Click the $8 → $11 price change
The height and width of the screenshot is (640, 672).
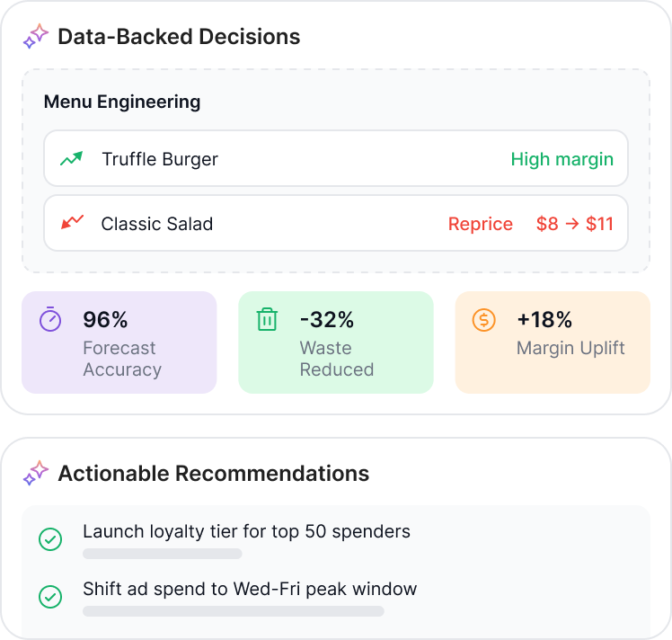pyautogui.click(x=574, y=224)
